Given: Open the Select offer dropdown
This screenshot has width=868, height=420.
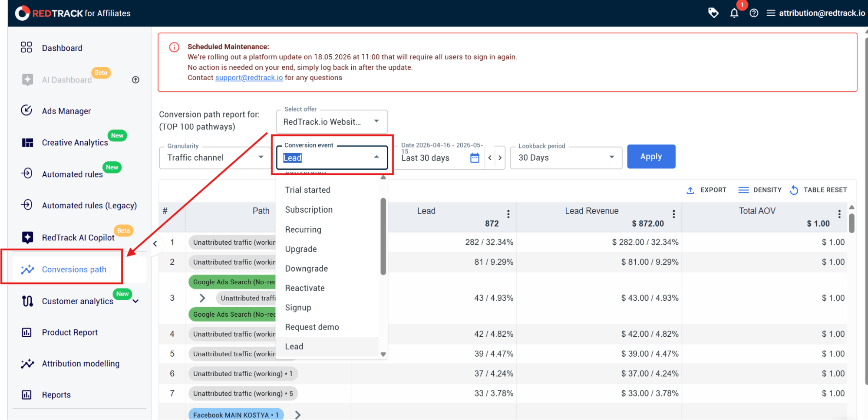Looking at the screenshot, I should [332, 122].
